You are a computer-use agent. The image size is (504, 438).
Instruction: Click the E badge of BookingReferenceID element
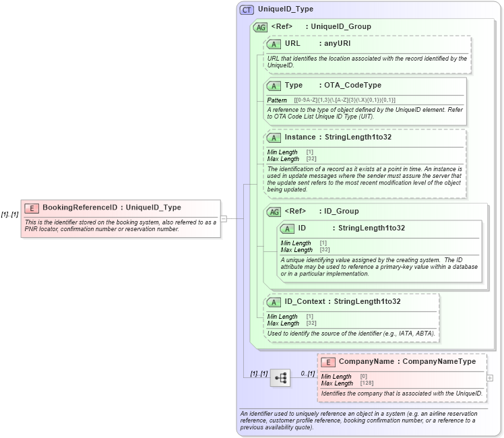pyautogui.click(x=32, y=209)
